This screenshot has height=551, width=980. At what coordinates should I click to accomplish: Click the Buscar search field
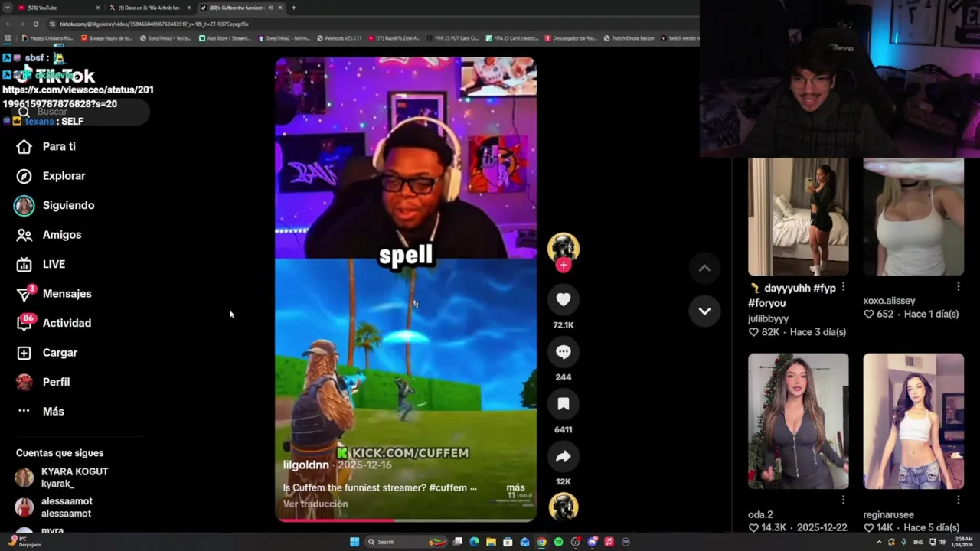point(80,112)
